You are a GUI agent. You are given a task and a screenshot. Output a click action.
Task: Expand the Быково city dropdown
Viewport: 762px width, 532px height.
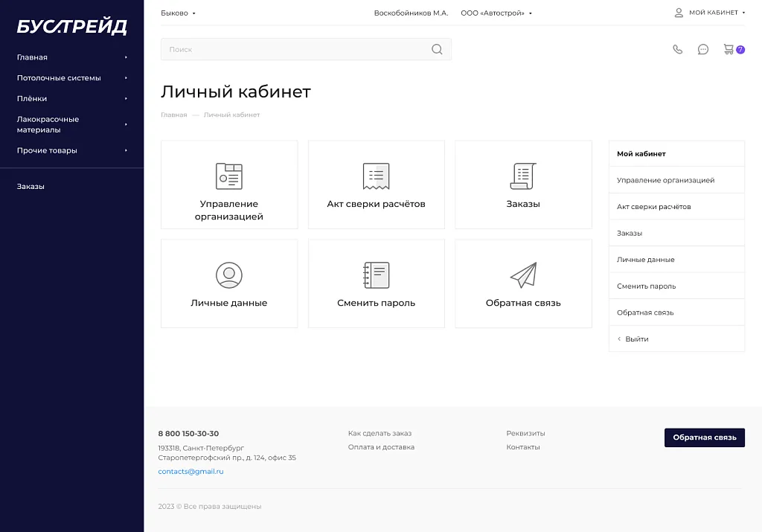click(x=179, y=13)
